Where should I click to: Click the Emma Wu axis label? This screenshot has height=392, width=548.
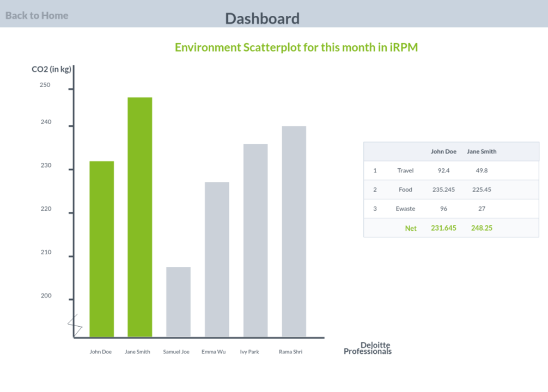(x=214, y=352)
